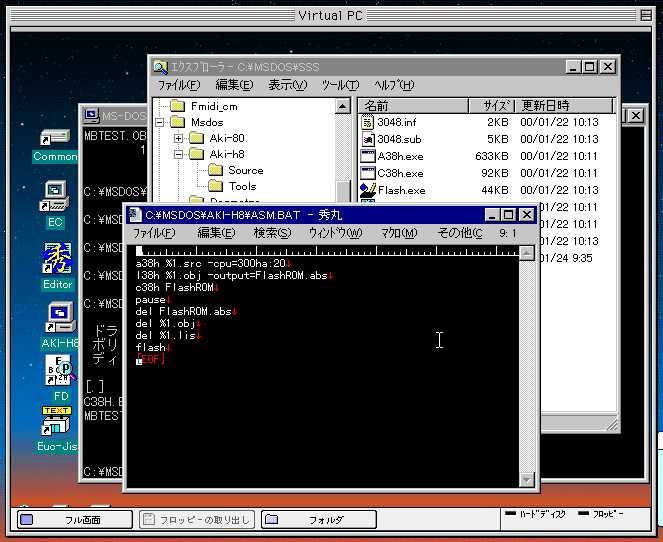Select the C38h.exe file icon
The image size is (663, 542).
[x=368, y=173]
